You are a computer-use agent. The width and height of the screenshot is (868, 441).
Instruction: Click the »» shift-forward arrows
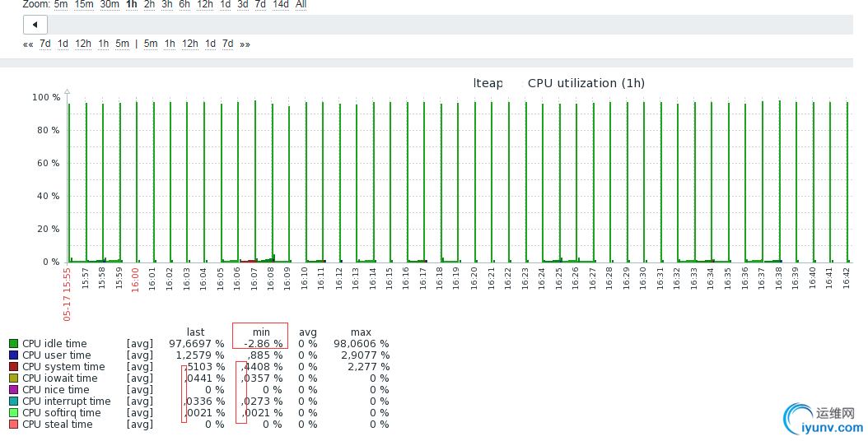(245, 44)
